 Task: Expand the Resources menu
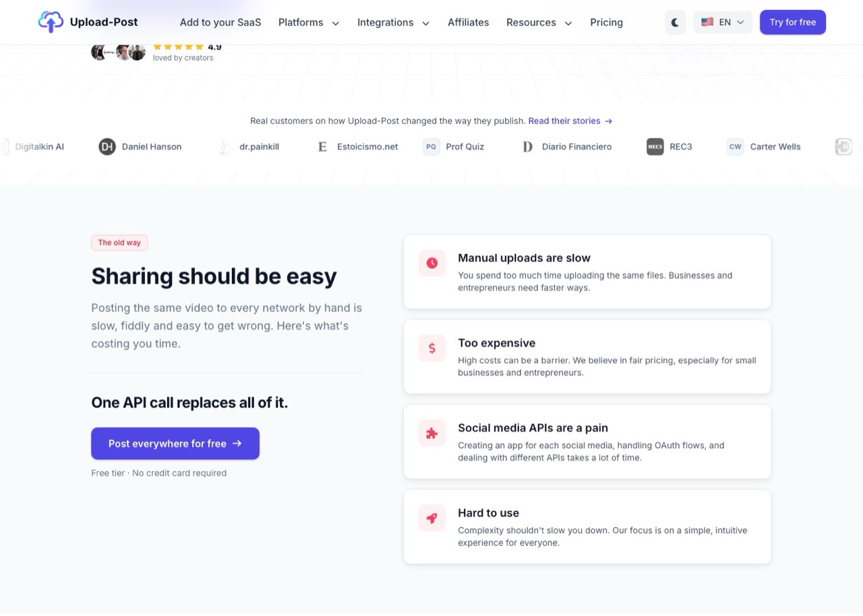(539, 22)
